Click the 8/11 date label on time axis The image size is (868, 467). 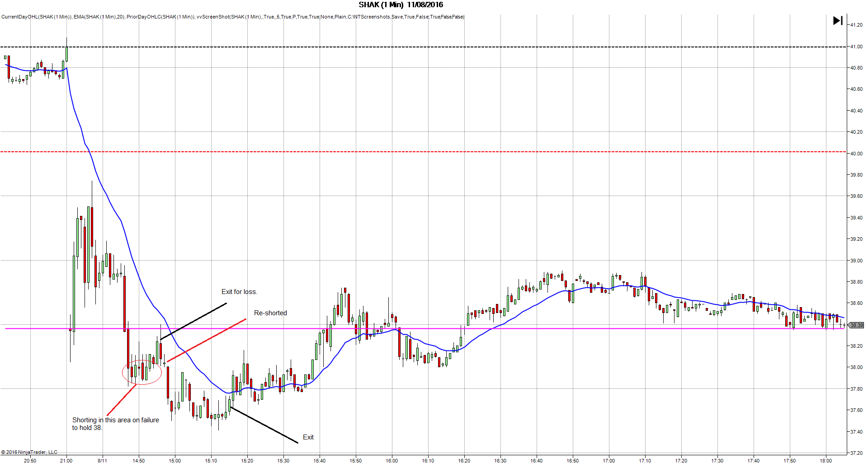click(103, 461)
